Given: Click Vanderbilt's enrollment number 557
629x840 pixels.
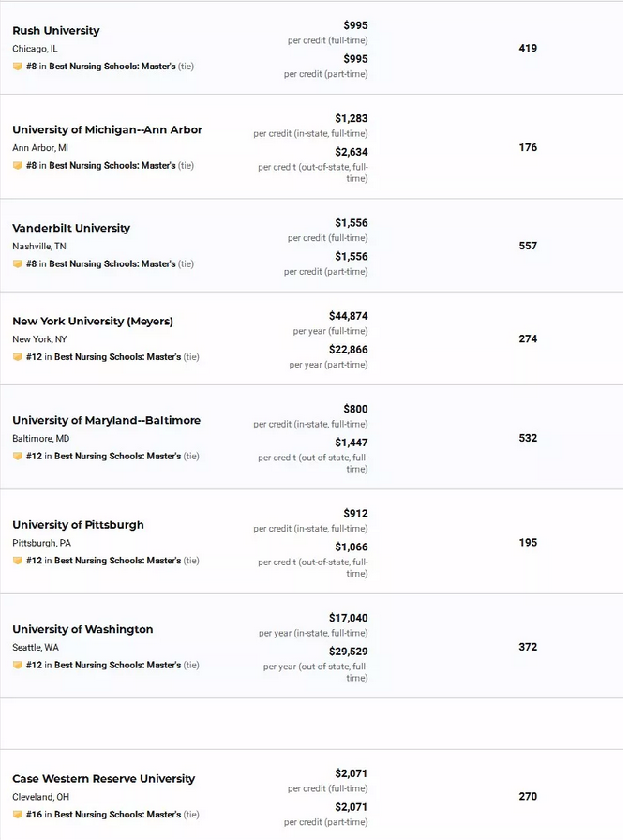Looking at the screenshot, I should tap(528, 246).
